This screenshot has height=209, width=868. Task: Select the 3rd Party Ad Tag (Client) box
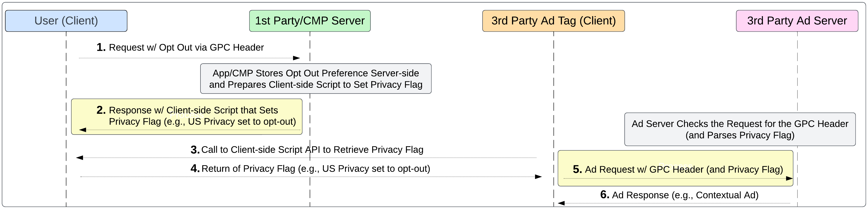[x=553, y=21]
